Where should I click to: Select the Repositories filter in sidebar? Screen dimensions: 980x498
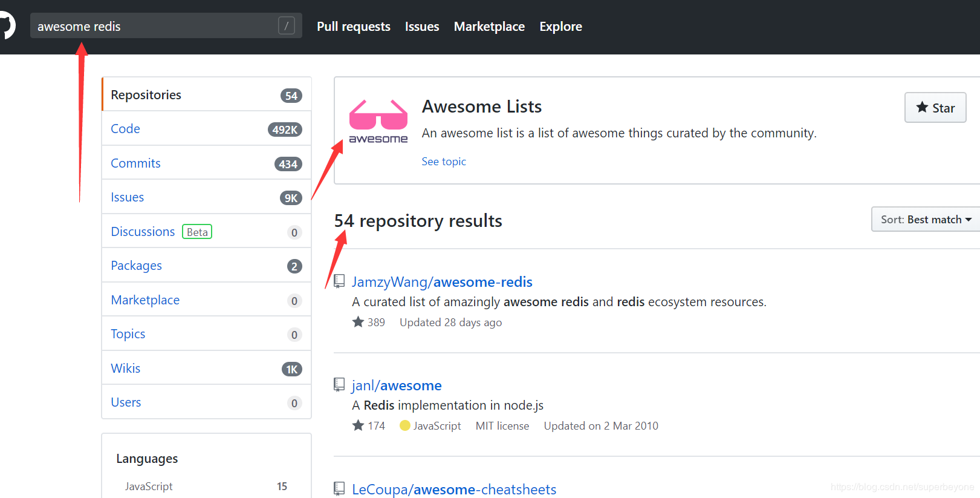point(206,94)
